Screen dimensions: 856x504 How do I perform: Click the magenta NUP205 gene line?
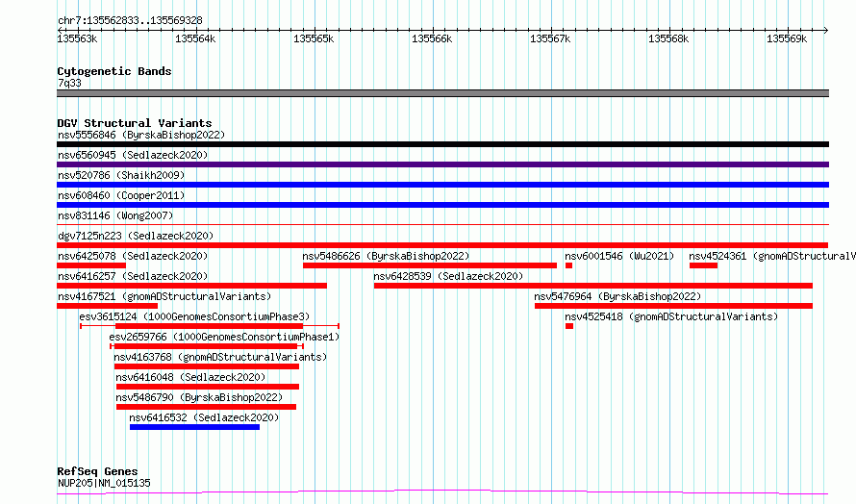coord(442,492)
